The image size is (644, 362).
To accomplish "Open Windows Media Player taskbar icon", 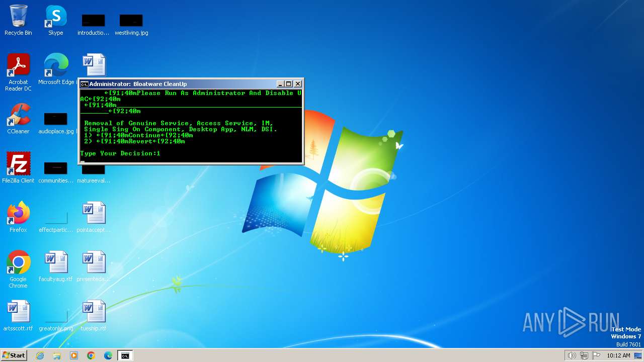I will point(74,355).
